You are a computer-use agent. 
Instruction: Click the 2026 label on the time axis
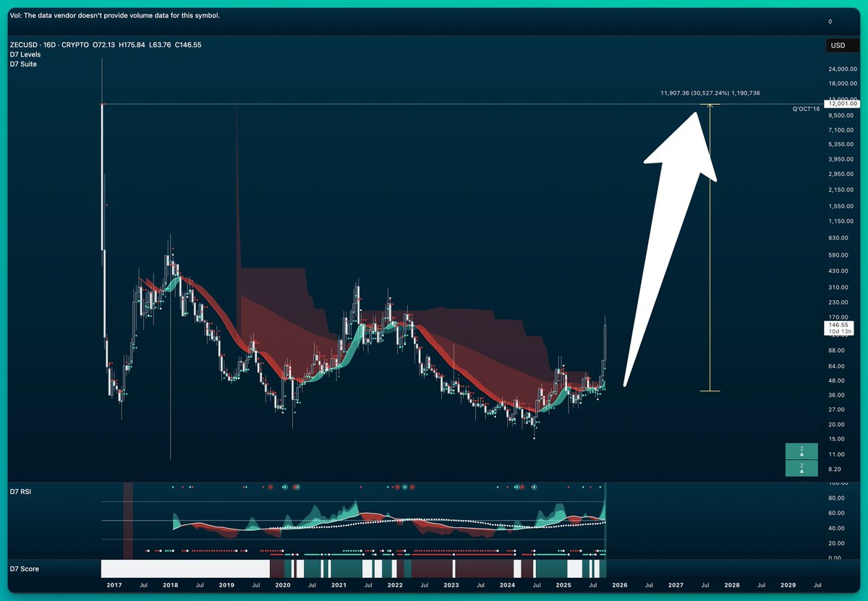coord(619,584)
